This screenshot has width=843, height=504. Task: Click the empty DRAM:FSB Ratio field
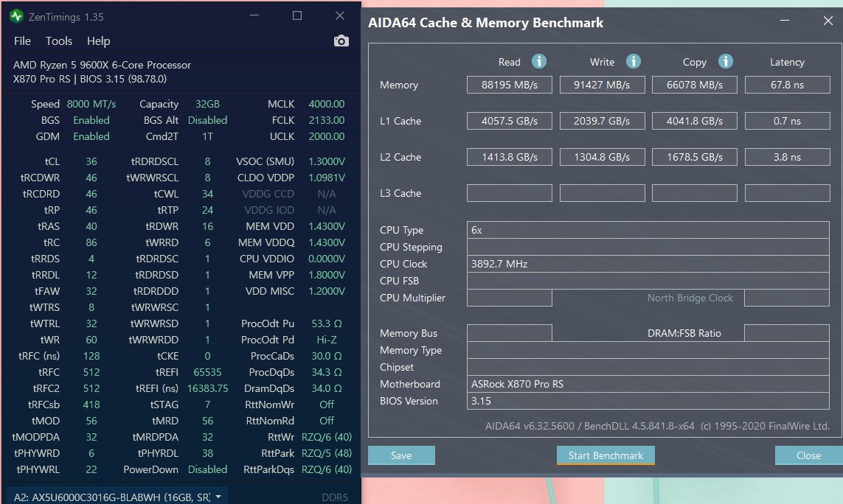point(787,332)
